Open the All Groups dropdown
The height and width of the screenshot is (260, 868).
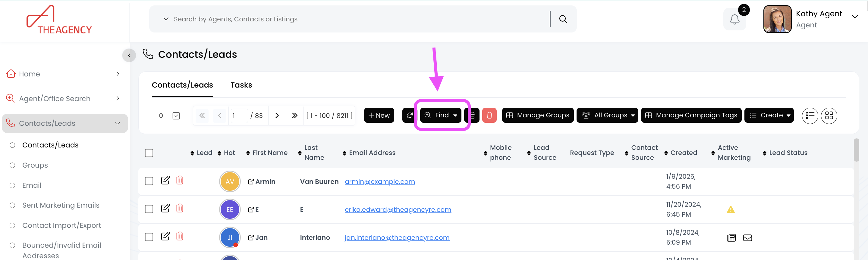(607, 115)
